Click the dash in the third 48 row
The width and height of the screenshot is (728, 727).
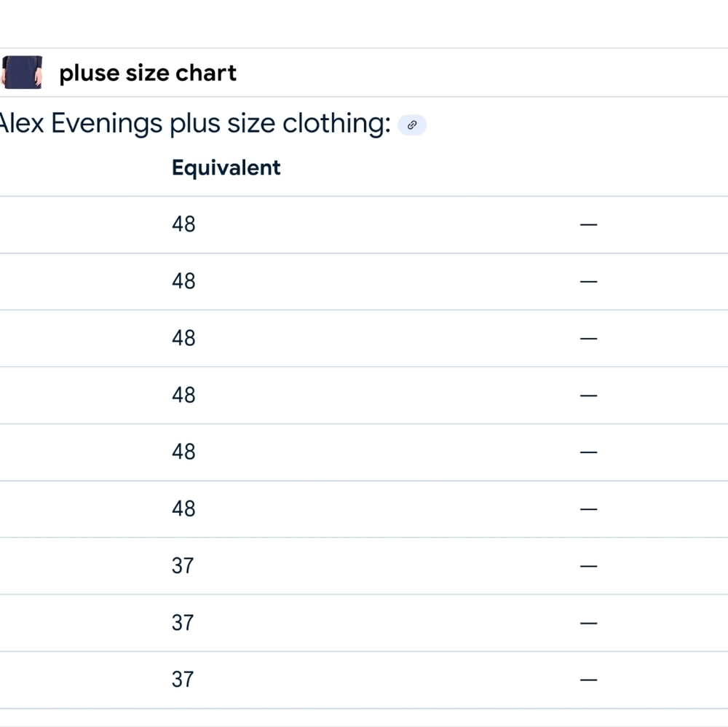(588, 339)
